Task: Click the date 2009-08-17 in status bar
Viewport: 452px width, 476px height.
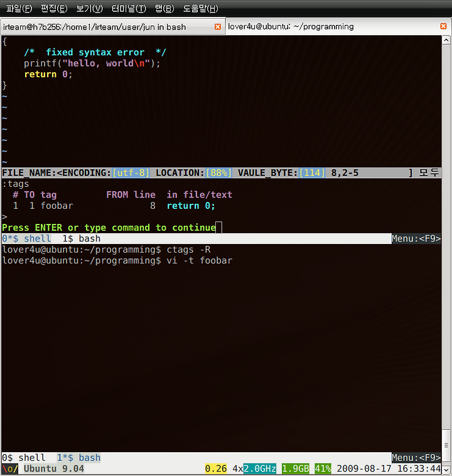Action: tap(364, 468)
